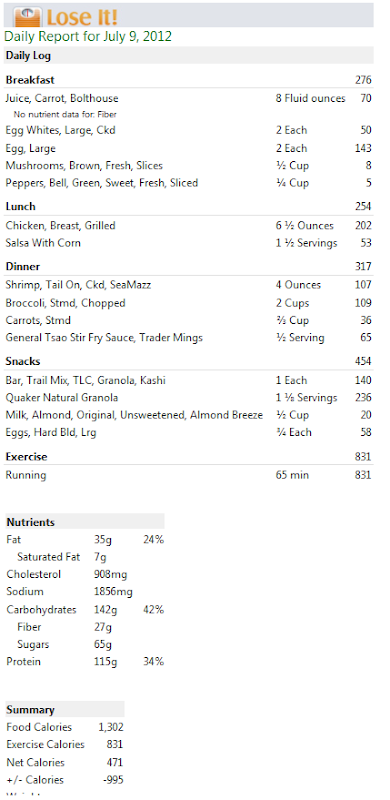Select the Quaker Natural Granola item

(188, 398)
